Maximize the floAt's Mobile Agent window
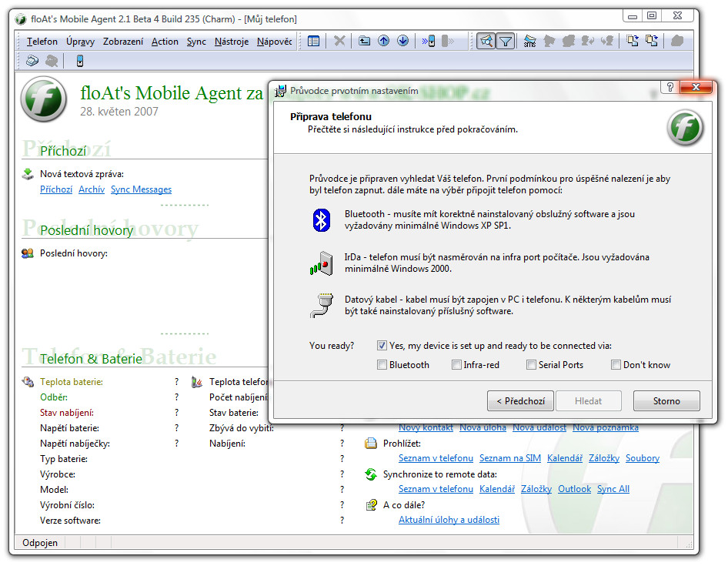Viewport: 728px width, 566px height. 652,16
